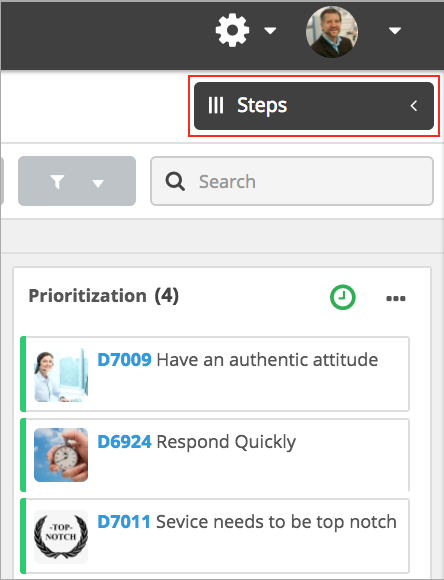Open the filter dropdown arrow
Viewport: 444px width, 580px height.
[x=98, y=183]
